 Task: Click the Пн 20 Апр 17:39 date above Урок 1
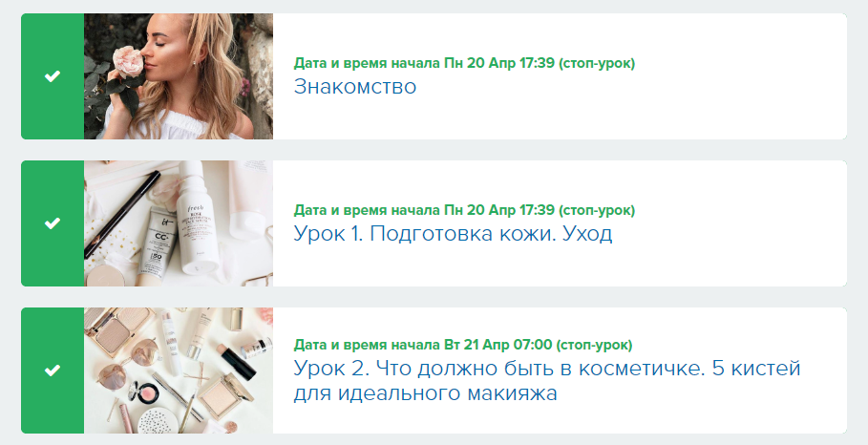(499, 210)
